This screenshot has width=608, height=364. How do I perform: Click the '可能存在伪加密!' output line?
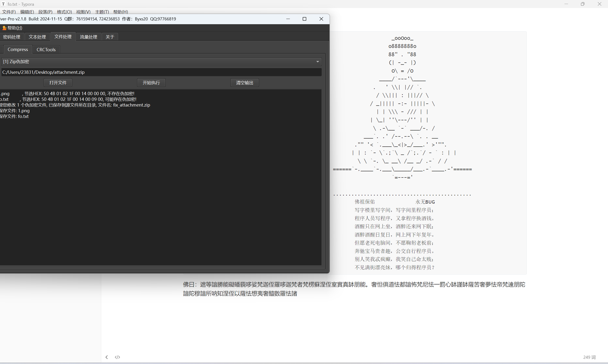[68, 99]
